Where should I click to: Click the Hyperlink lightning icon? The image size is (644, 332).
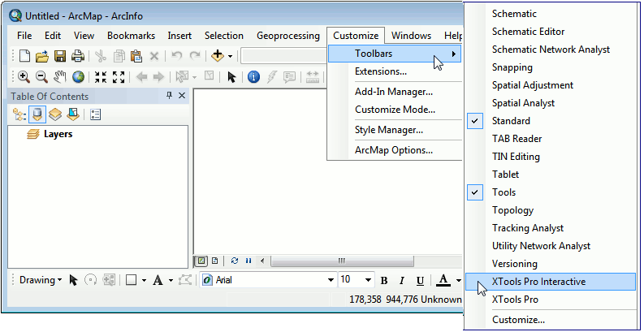(x=271, y=77)
